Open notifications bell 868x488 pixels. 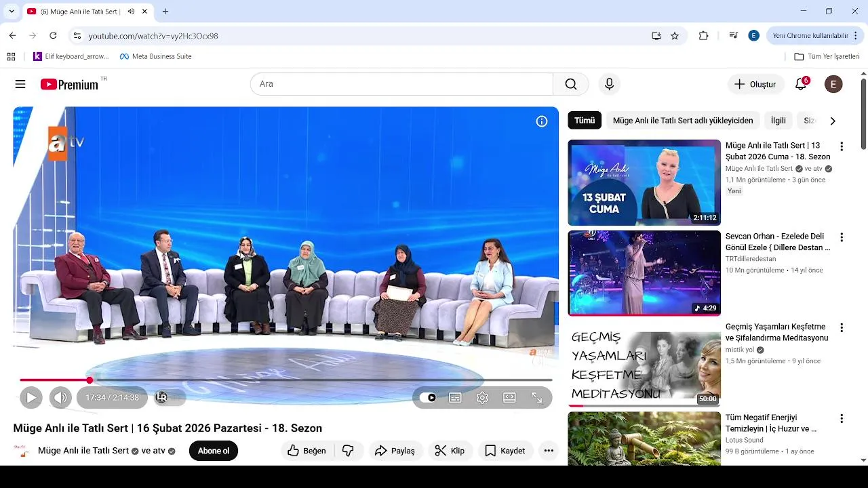[802, 84]
